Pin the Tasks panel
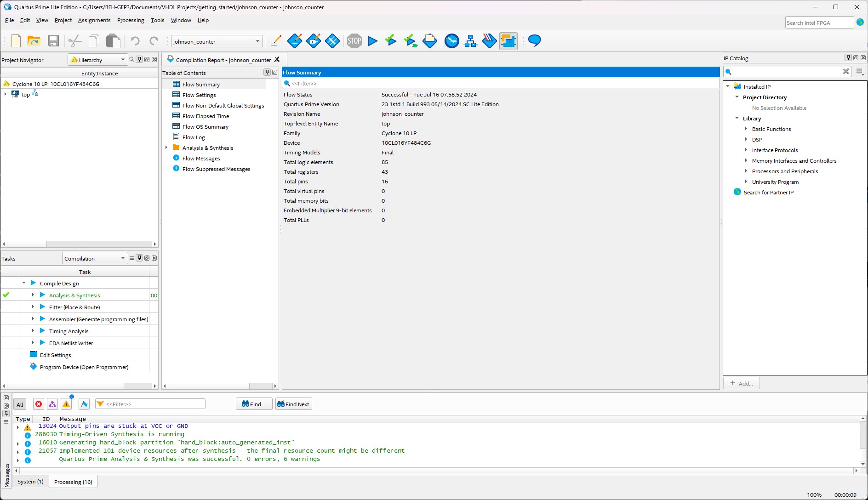The height and width of the screenshot is (500, 868). click(139, 258)
